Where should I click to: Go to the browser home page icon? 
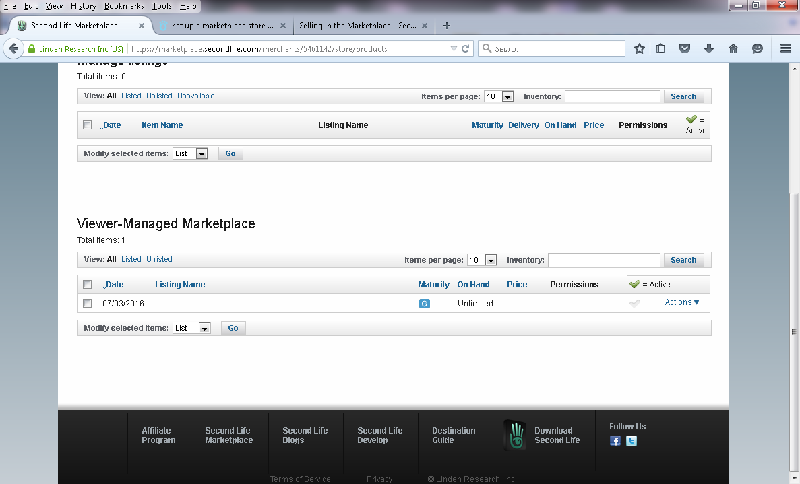pos(733,48)
